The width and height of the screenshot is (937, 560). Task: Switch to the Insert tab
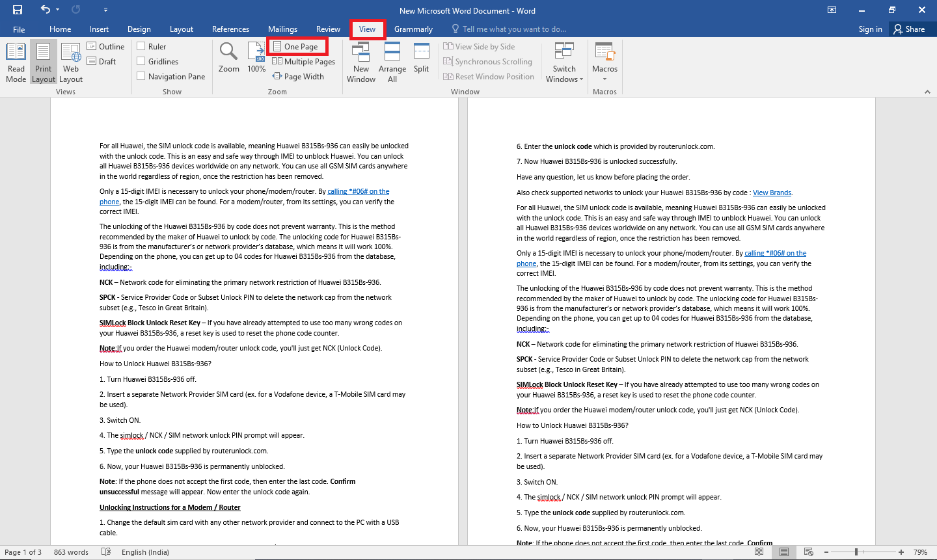pyautogui.click(x=99, y=29)
